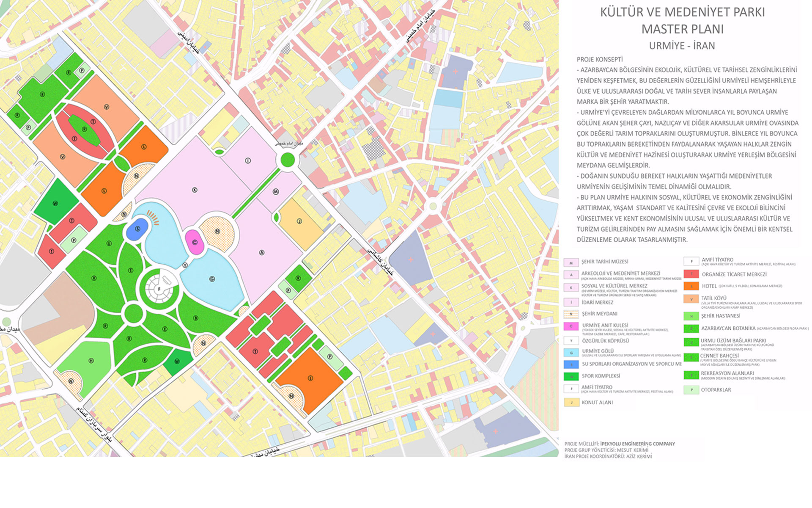Click the KÜLTÜR VE MEDENİYET PARKI title
Viewport: 812px width, 508px height.
(x=682, y=12)
